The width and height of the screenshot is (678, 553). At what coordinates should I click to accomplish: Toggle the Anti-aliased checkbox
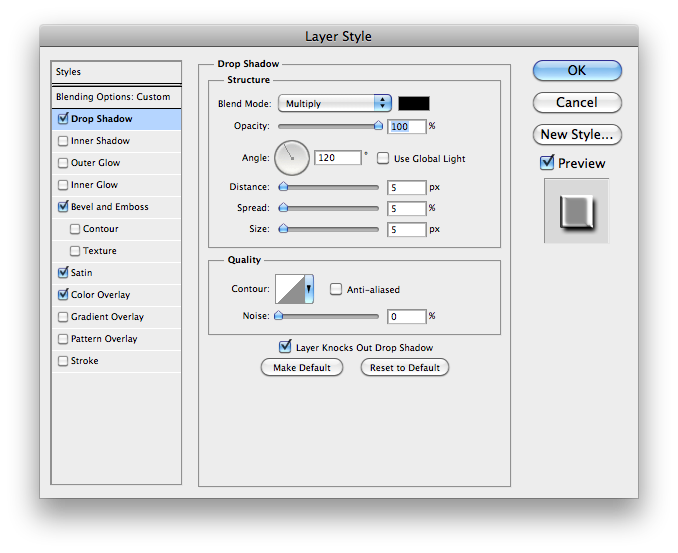click(336, 290)
